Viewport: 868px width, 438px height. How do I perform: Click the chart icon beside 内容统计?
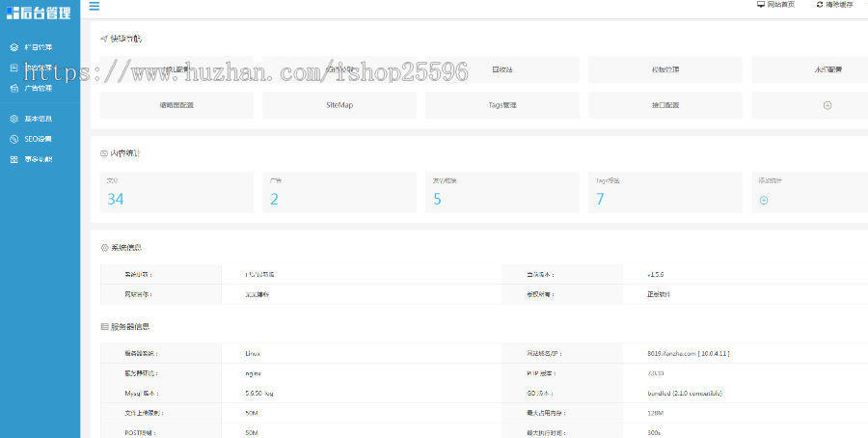104,153
